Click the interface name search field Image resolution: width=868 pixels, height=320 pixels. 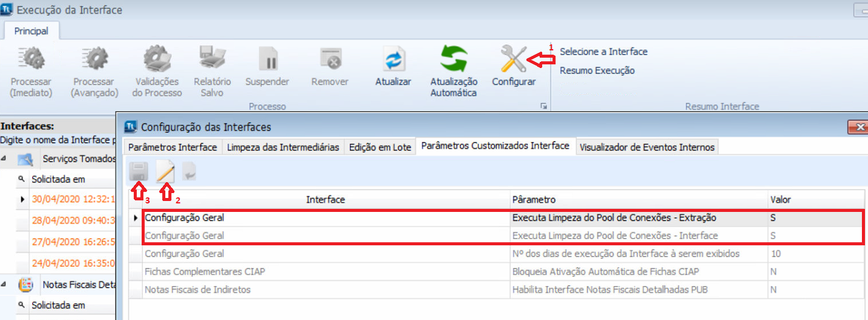pos(58,140)
